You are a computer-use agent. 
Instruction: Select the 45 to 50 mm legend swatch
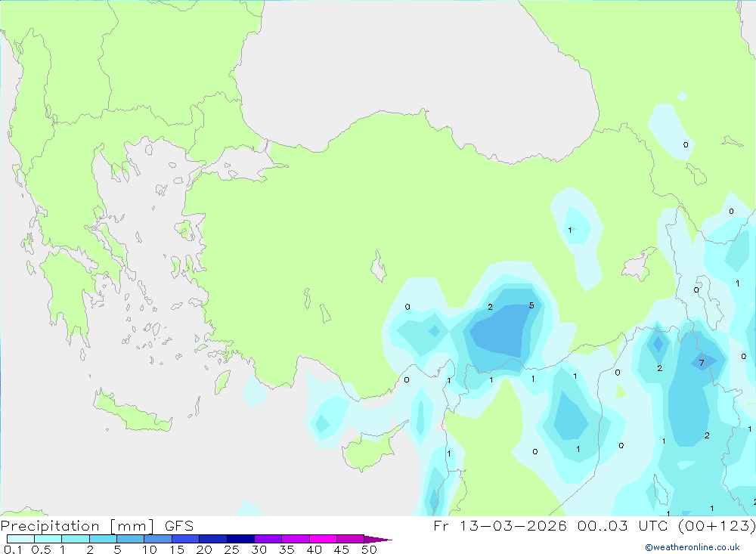click(350, 539)
